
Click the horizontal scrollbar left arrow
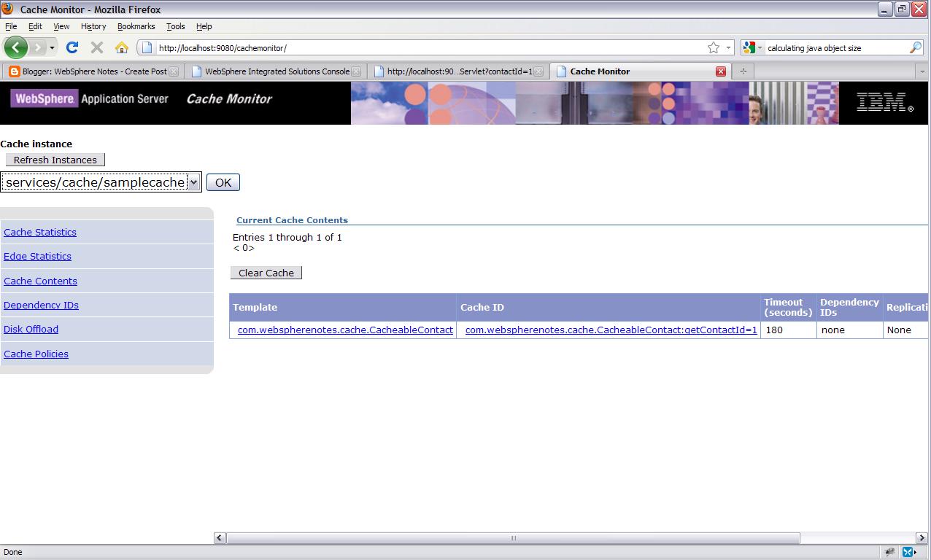[220, 538]
